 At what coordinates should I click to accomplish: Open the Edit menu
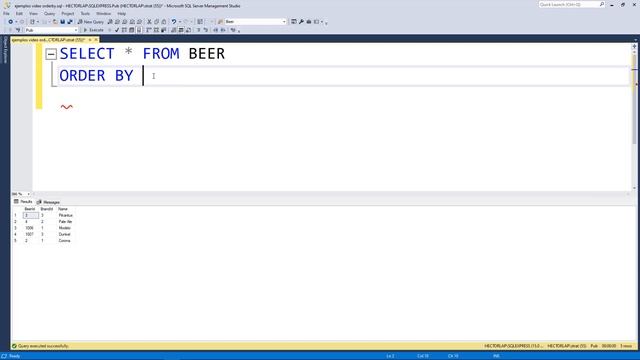19,13
